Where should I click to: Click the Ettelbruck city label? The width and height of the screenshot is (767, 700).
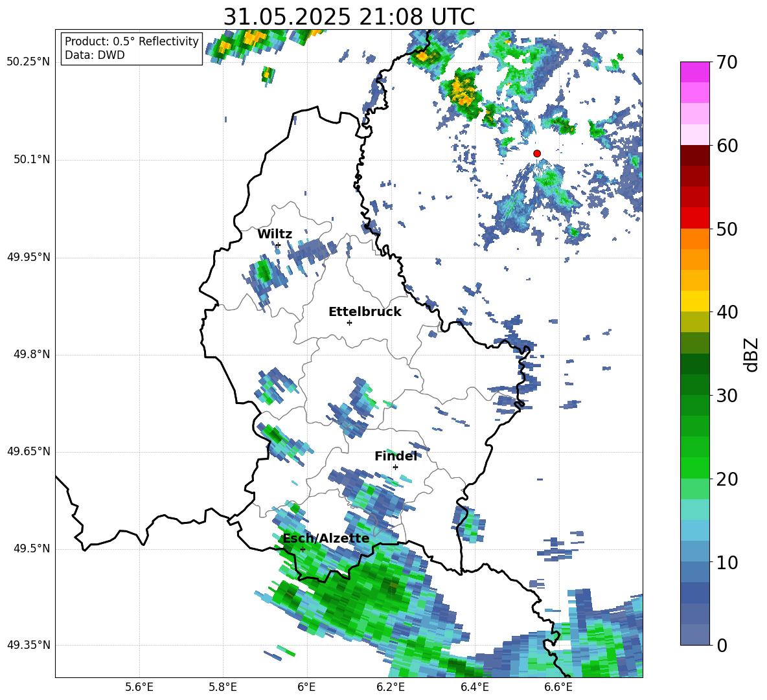coord(365,312)
